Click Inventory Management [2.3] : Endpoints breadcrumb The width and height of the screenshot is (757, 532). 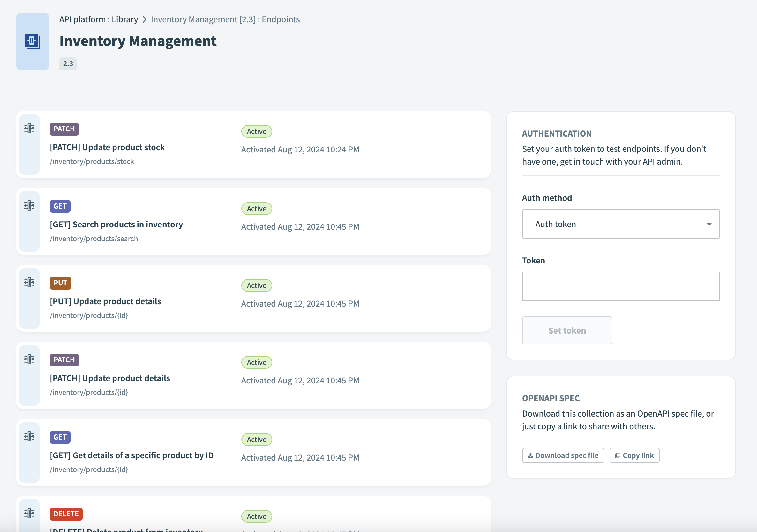tap(225, 19)
